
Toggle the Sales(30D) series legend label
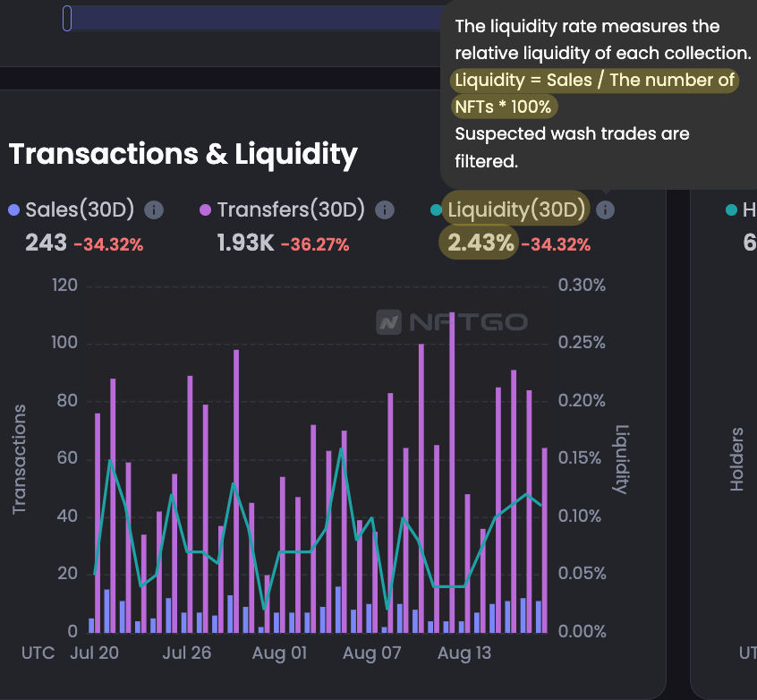click(80, 210)
